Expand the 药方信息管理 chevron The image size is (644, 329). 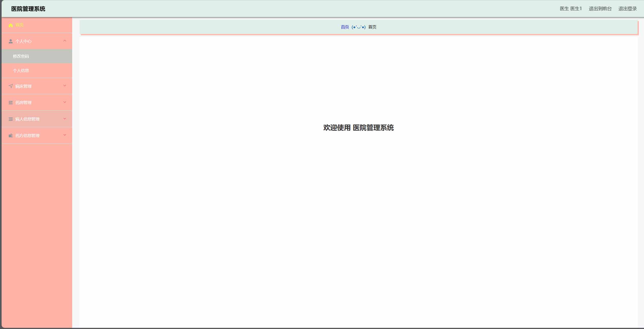[x=65, y=135]
